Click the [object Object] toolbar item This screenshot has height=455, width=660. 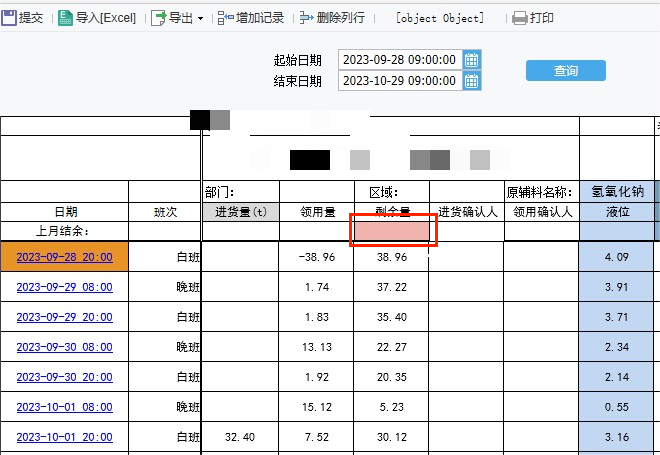439,18
